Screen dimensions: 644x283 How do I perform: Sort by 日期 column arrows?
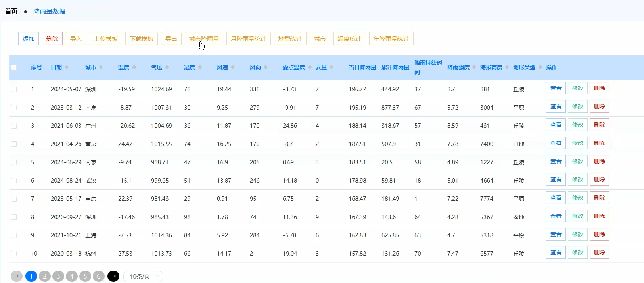[x=67, y=67]
